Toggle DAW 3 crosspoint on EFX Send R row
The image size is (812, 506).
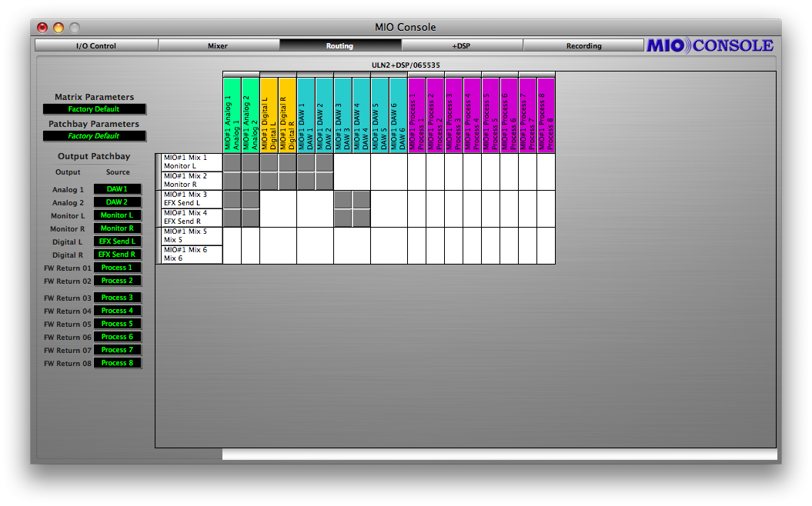343,218
